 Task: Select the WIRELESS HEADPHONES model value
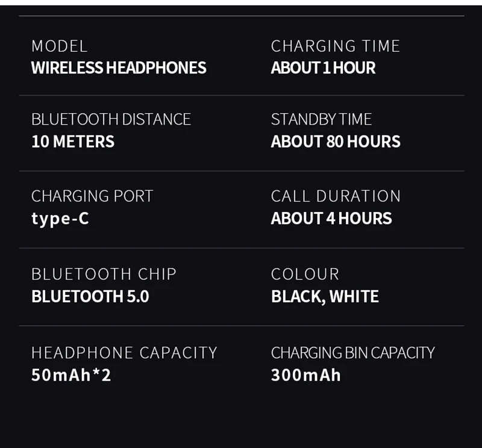(x=119, y=67)
